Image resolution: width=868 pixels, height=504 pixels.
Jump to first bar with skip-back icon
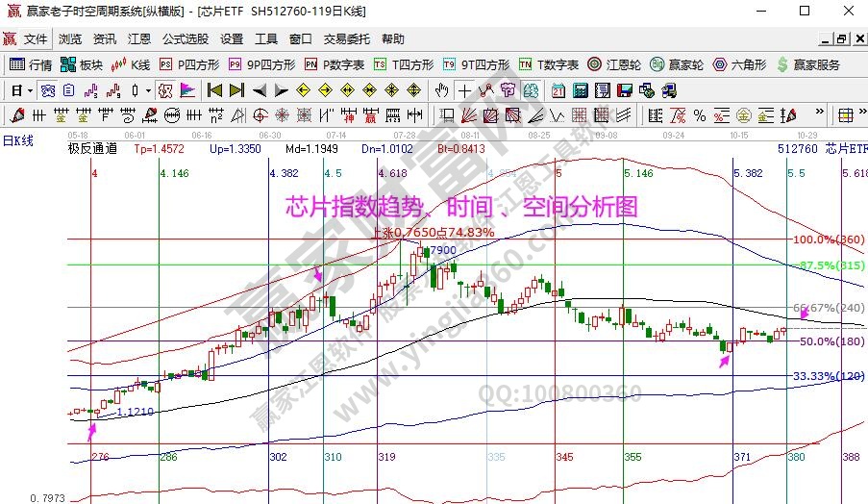(214, 90)
